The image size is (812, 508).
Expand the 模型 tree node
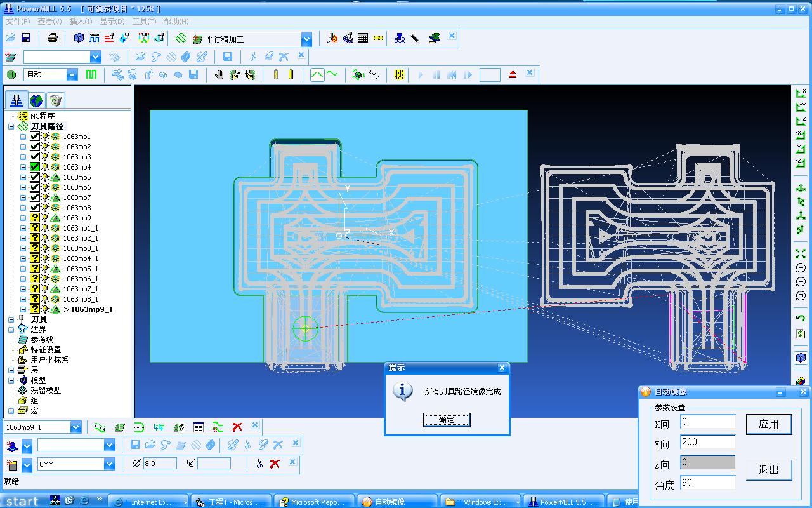(x=11, y=380)
